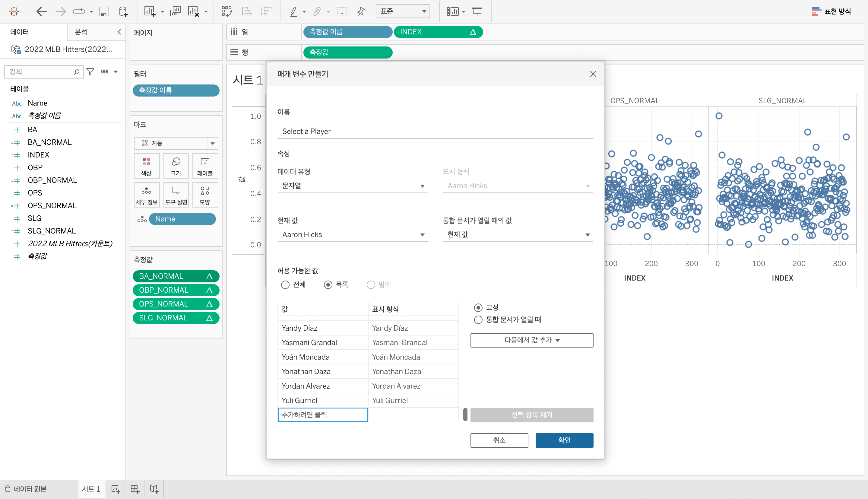Open the 현재 값 Aaron Hicks dropdown
This screenshot has height=499, width=868.
353,235
